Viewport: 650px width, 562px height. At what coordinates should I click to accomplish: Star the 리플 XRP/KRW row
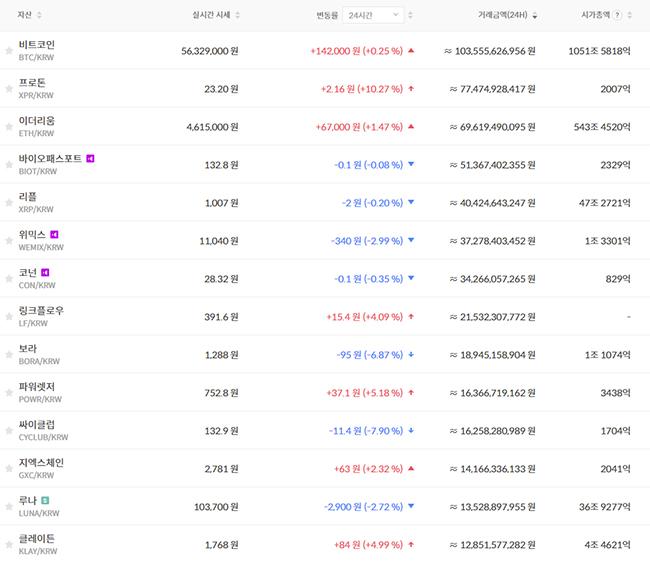tap(9, 203)
